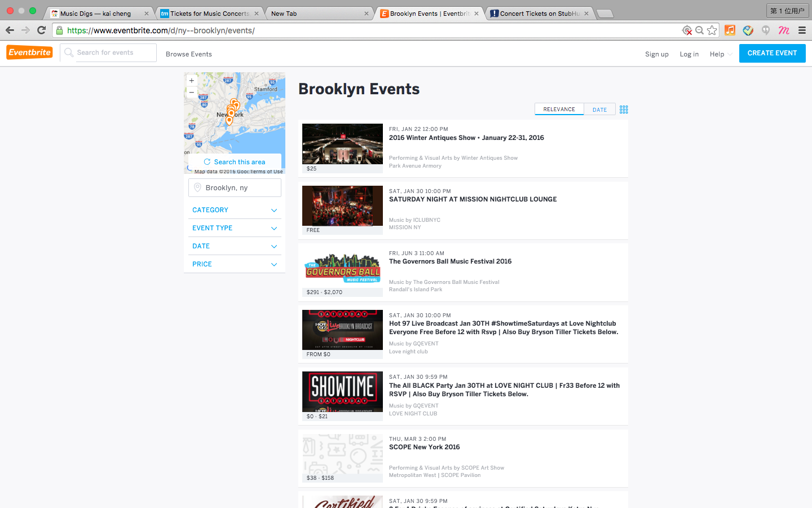Sort results by RELEVANCE
Screen dimensions: 812x508
(x=559, y=110)
